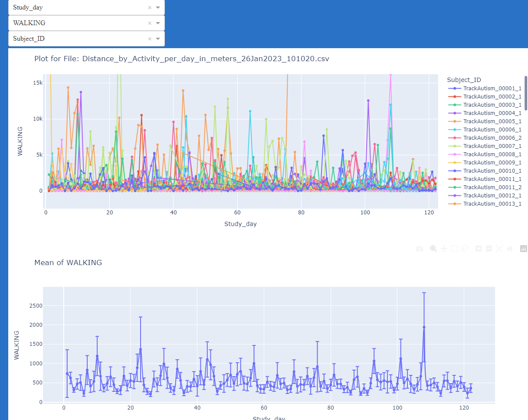Activate the Pan tool in modebar

click(x=443, y=249)
